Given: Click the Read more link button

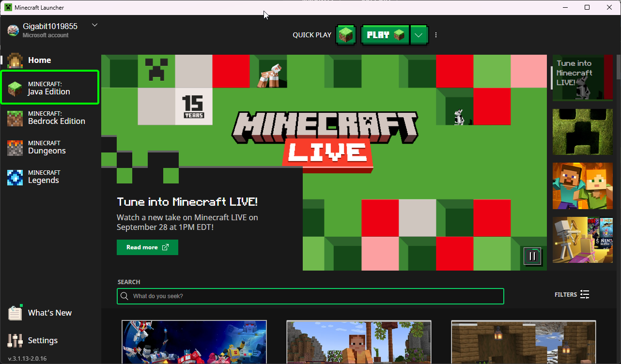Looking at the screenshot, I should (147, 247).
